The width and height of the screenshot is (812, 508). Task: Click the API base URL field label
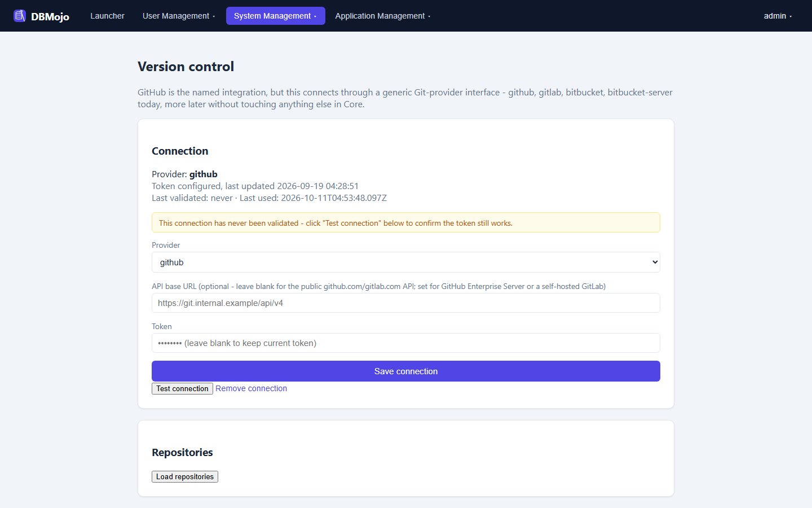(x=378, y=286)
